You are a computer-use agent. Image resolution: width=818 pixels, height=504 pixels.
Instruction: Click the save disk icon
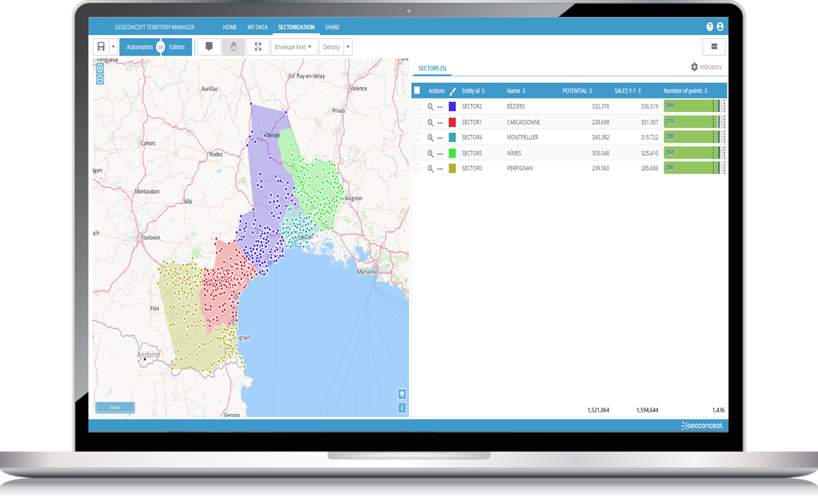101,47
